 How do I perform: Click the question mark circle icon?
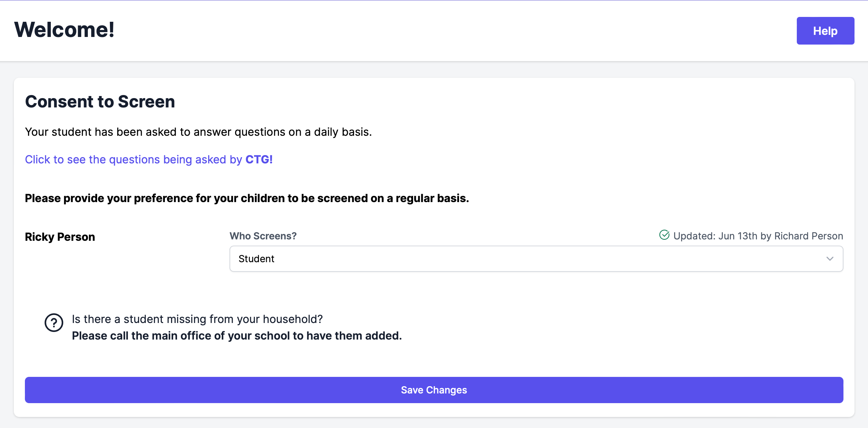tap(54, 323)
